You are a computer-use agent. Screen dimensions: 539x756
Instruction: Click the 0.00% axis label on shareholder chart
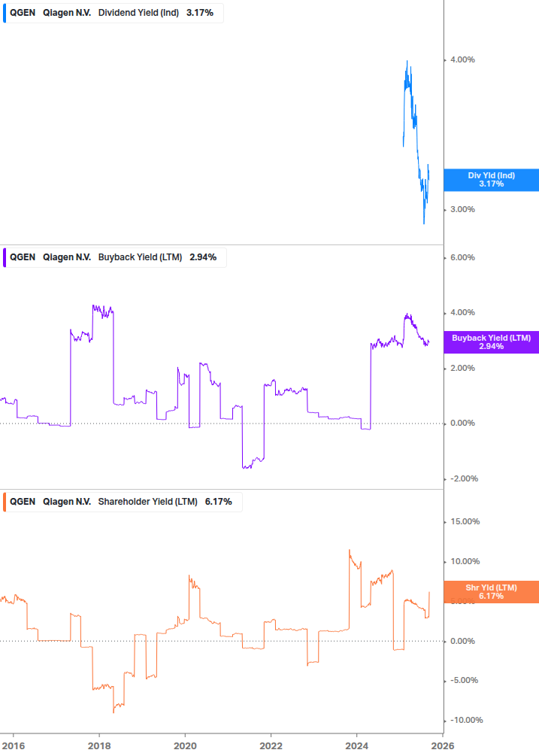point(462,641)
